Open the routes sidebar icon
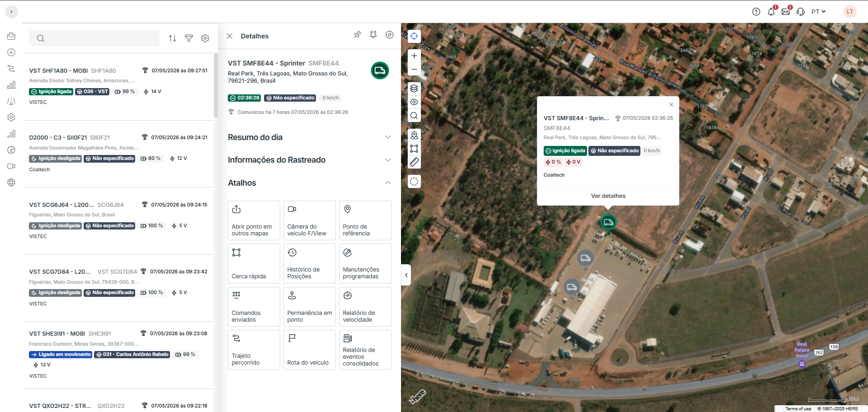 tap(11, 69)
